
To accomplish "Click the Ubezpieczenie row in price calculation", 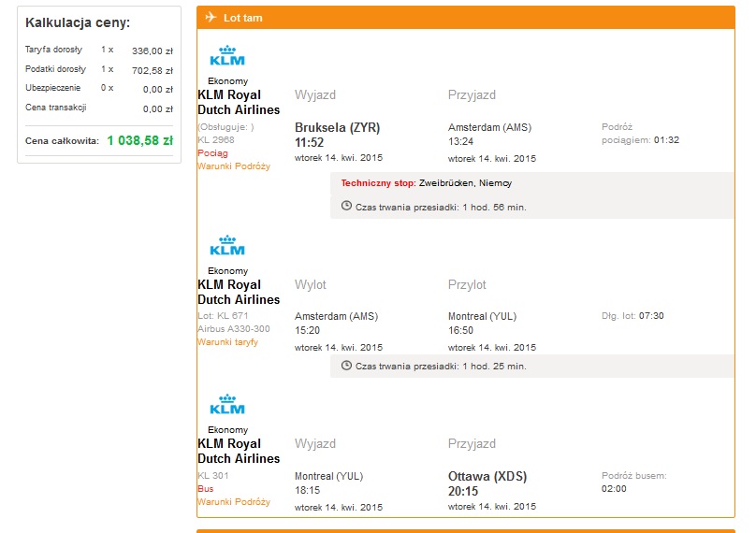I will 99,89.
